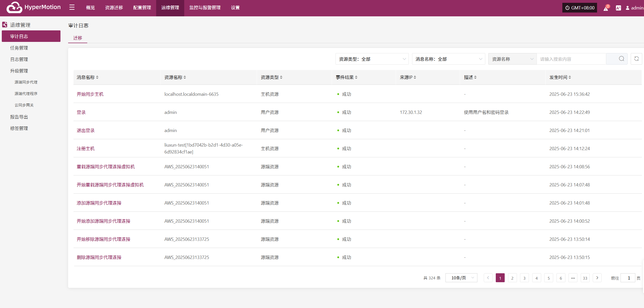Open 添加源端同步代理连接 entry

[99, 203]
